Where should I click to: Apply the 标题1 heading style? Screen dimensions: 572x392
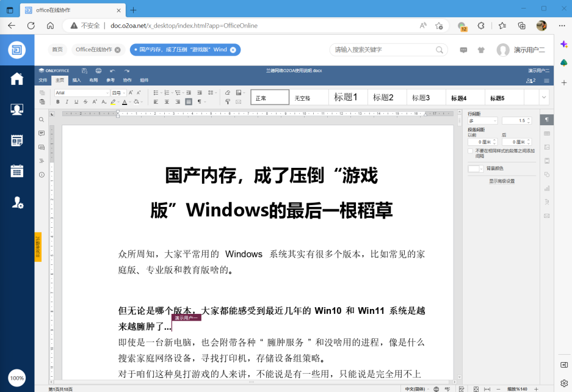click(346, 97)
